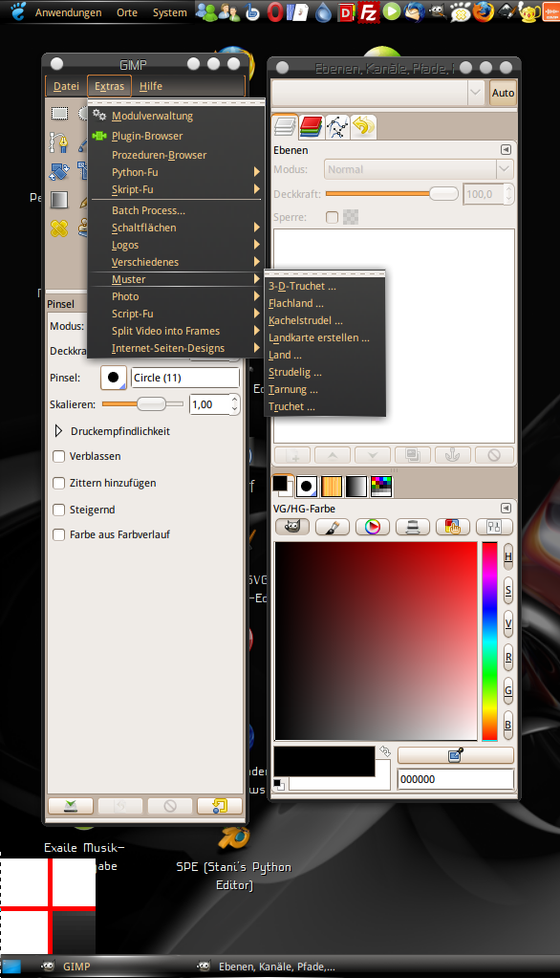The image size is (560, 978).
Task: Swap foreground and background colors
Action: [x=385, y=751]
